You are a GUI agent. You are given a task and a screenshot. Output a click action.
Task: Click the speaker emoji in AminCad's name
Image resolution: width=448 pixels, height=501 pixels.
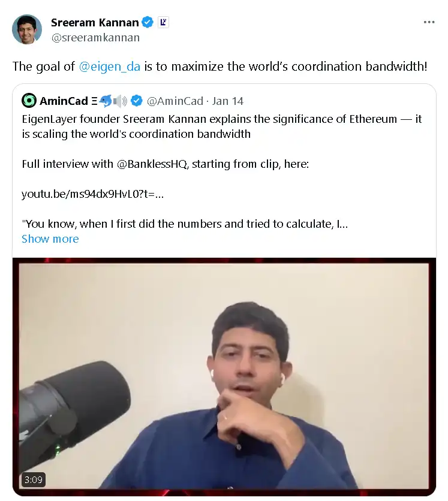[120, 101]
